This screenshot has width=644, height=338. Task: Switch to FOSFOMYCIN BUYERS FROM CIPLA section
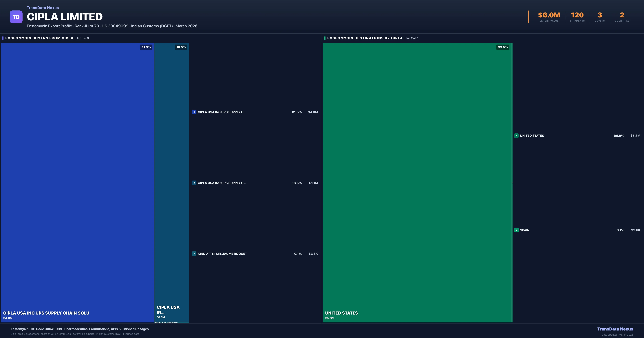(39, 38)
